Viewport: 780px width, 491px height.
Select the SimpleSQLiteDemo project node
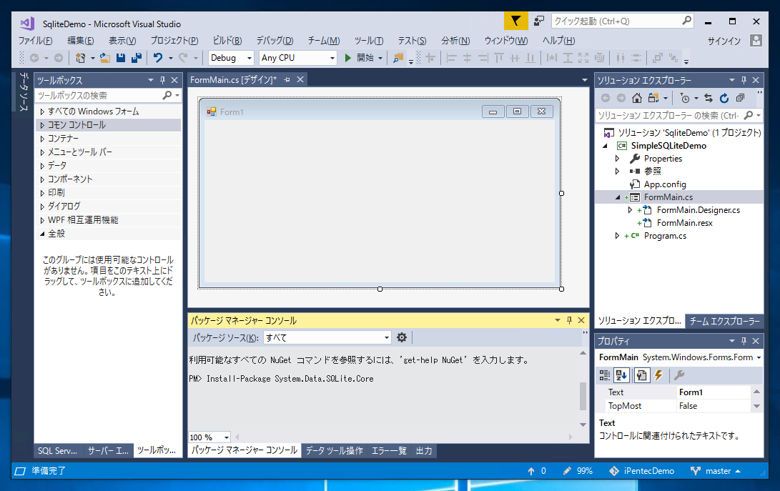point(669,146)
